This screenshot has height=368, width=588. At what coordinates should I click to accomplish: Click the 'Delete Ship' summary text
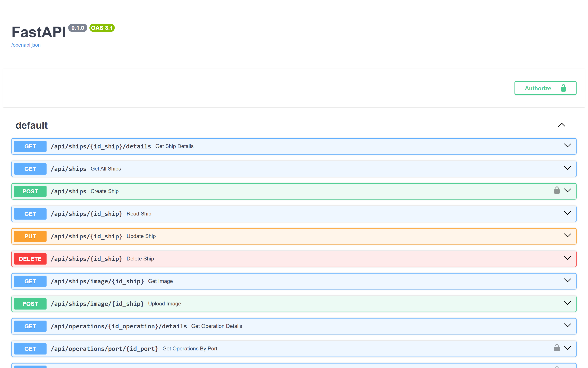point(140,259)
